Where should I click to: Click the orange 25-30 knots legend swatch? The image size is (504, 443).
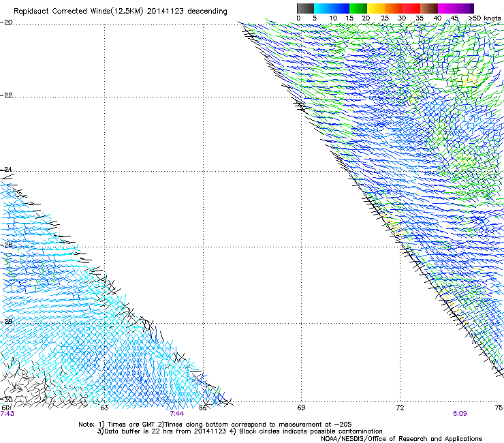point(394,8)
